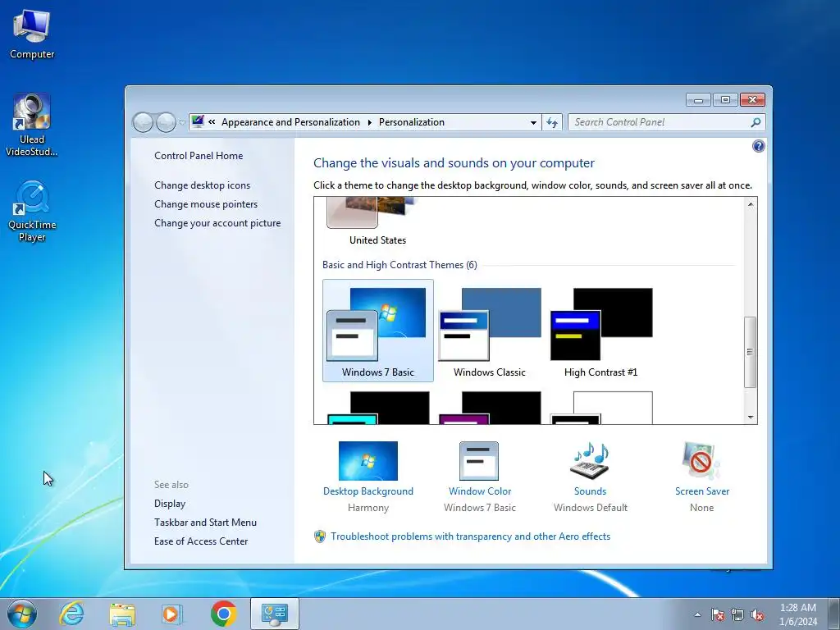Screen dimensions: 840x630
Task: Launch Internet Explorer from taskbar
Action: (72, 614)
